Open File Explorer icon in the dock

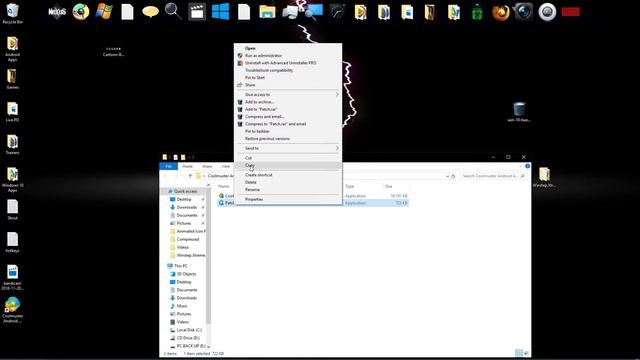tap(267, 12)
